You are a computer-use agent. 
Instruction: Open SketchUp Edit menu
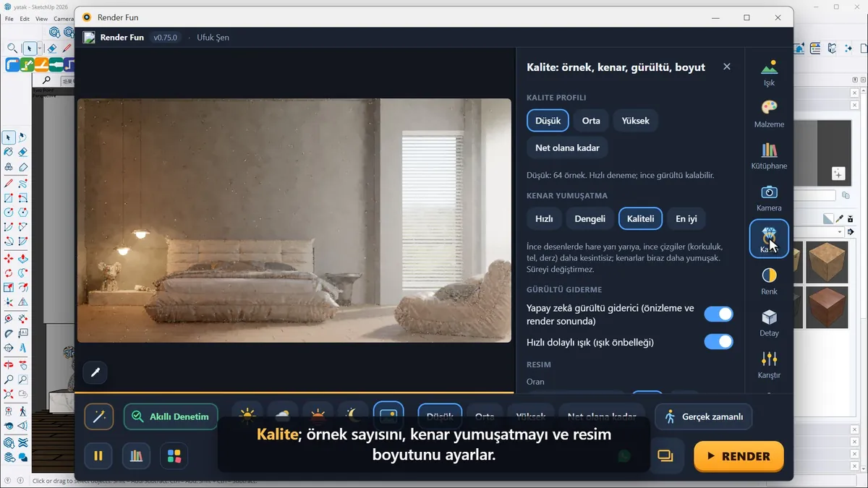click(x=25, y=19)
